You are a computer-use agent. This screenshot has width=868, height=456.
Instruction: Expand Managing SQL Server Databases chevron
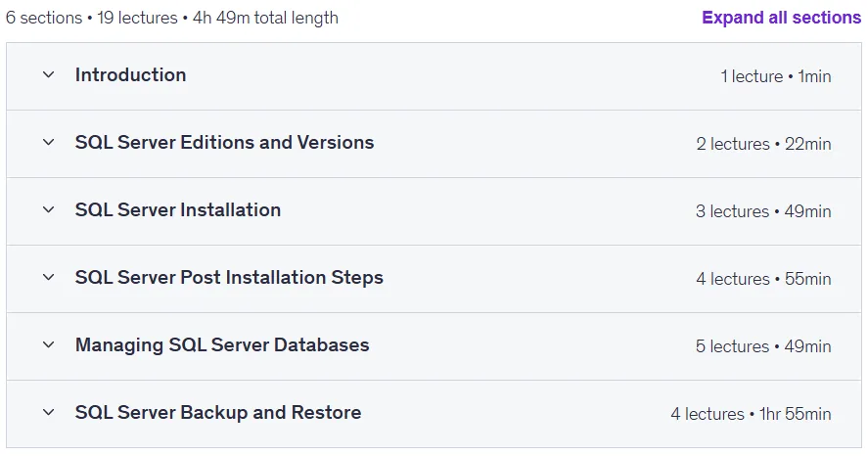coord(49,344)
